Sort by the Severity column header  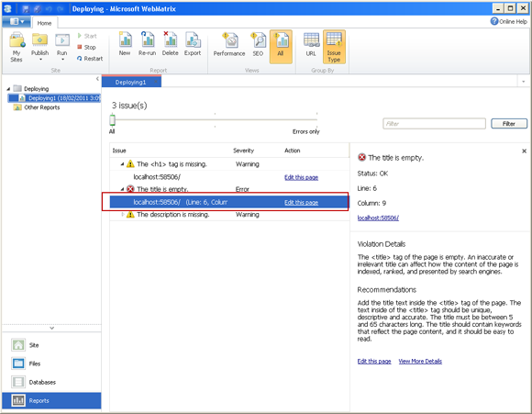(244, 151)
